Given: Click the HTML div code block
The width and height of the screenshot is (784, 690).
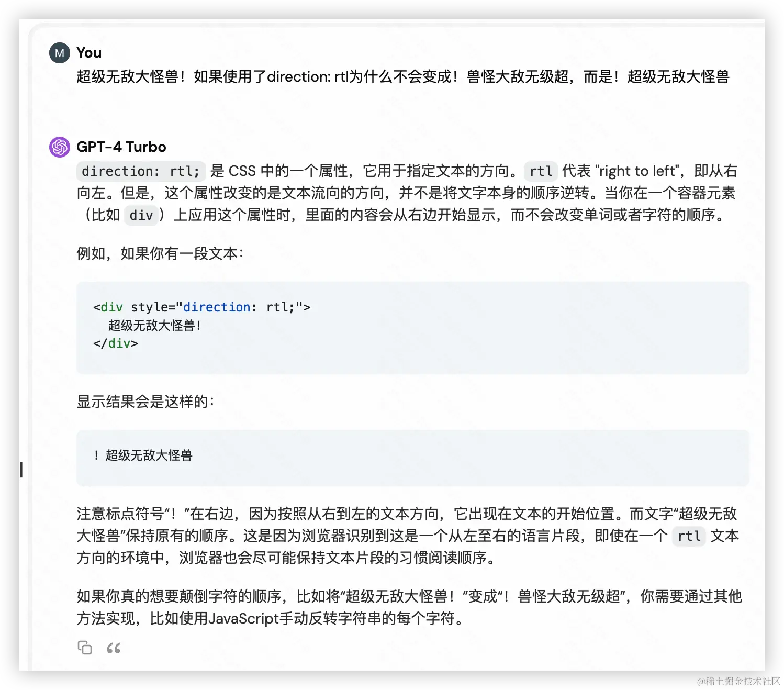Looking at the screenshot, I should point(412,328).
